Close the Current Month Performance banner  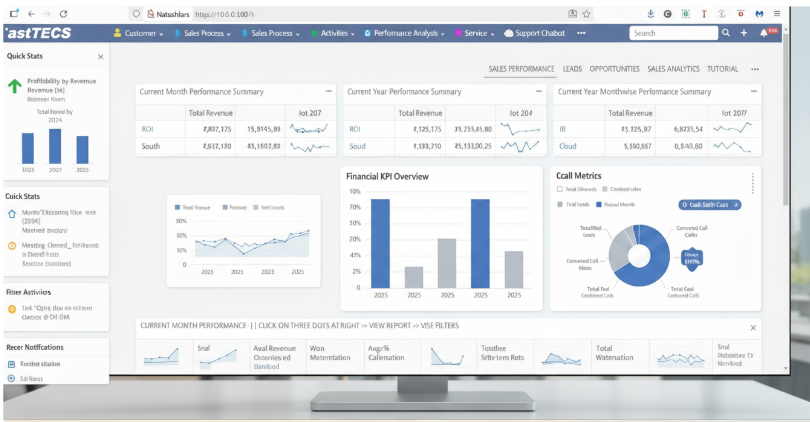[x=753, y=327]
